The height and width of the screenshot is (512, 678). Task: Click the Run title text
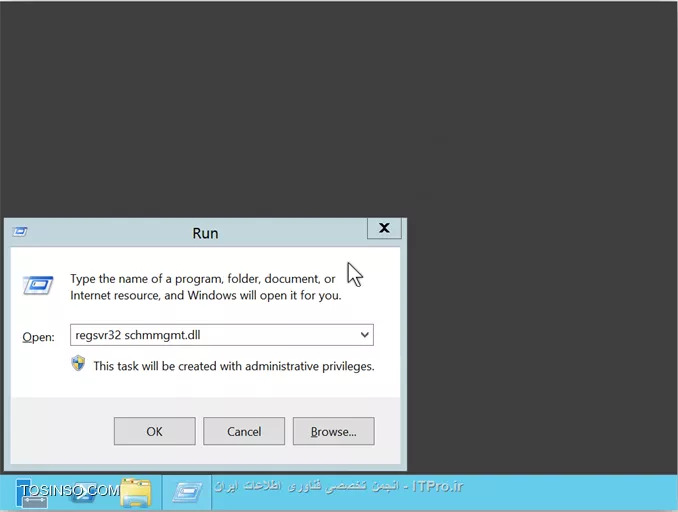[x=205, y=233]
